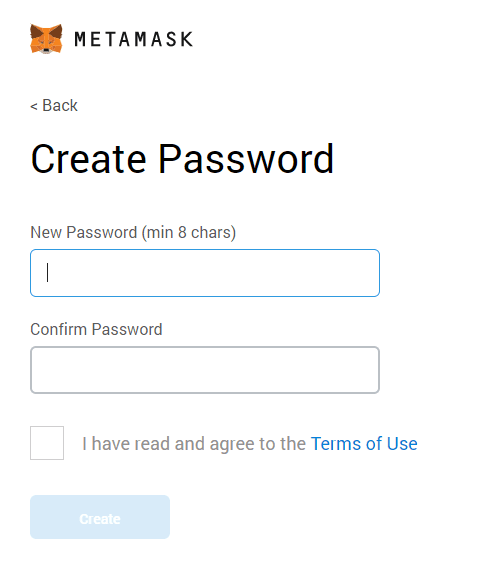Click '(min 8 chars)' hint text

[189, 233]
